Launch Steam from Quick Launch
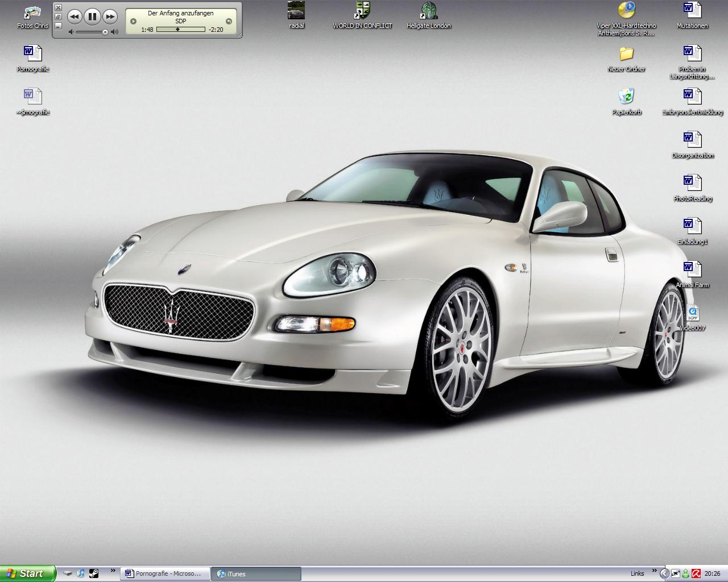The image size is (728, 582). pyautogui.click(x=94, y=573)
